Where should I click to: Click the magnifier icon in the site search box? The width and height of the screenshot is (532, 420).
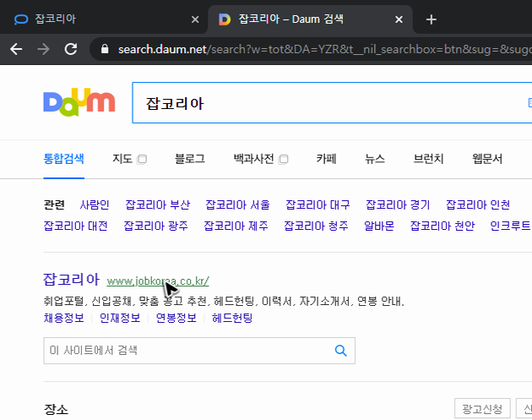click(x=340, y=351)
